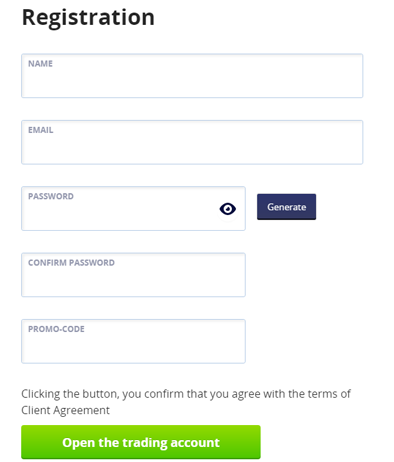Viewport: 394px width, 462px height.
Task: Click the Registration page heading
Action: click(x=88, y=17)
